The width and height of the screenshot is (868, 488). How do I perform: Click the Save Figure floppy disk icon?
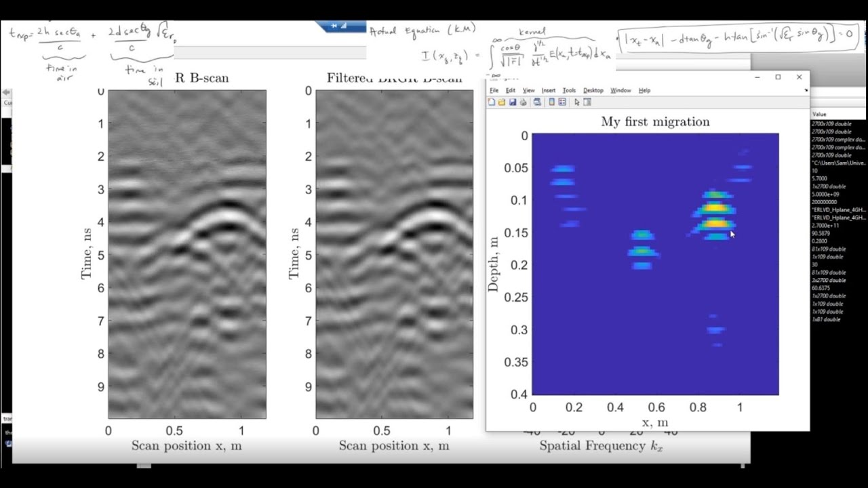pos(513,102)
